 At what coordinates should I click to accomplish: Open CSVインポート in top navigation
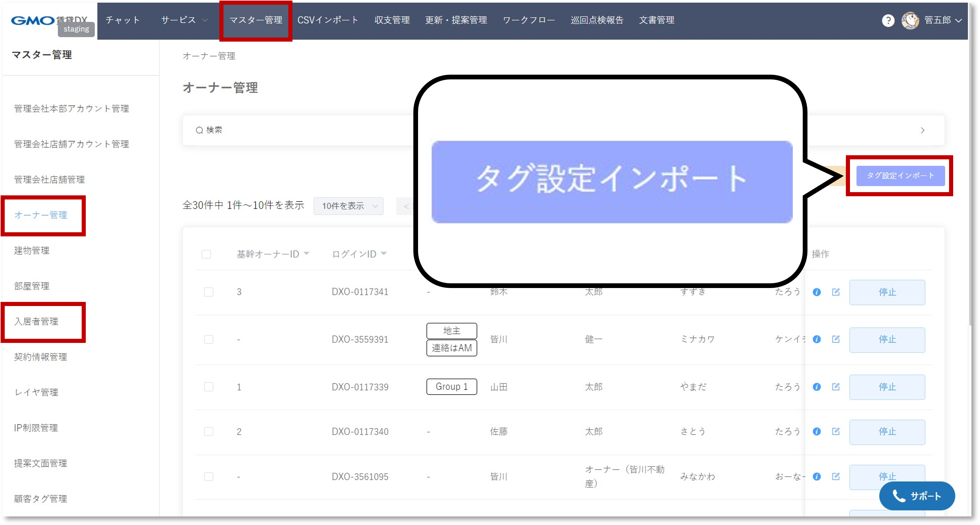coord(328,20)
